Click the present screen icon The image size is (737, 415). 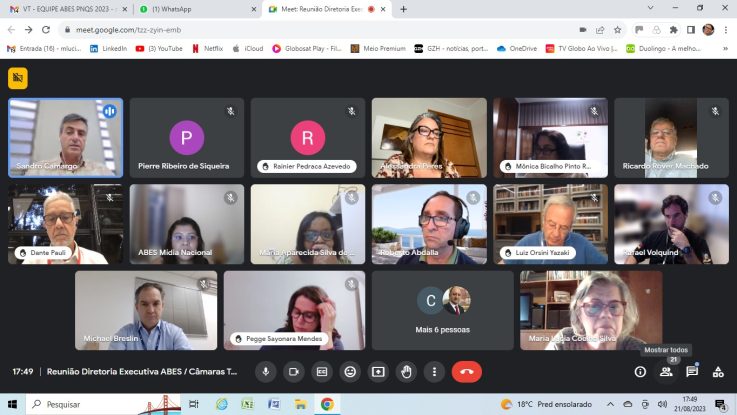(x=378, y=371)
